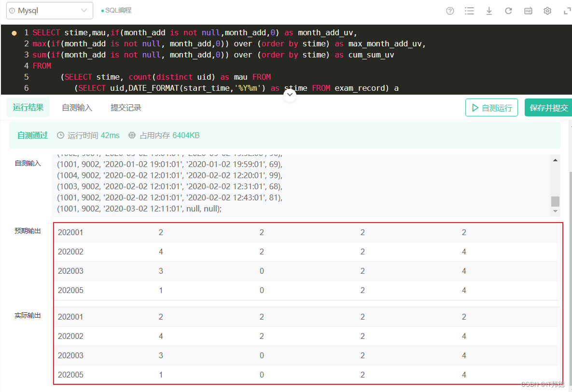The width and height of the screenshot is (572, 392).
Task: Click 202005 in the actual output
Action: [x=70, y=375]
